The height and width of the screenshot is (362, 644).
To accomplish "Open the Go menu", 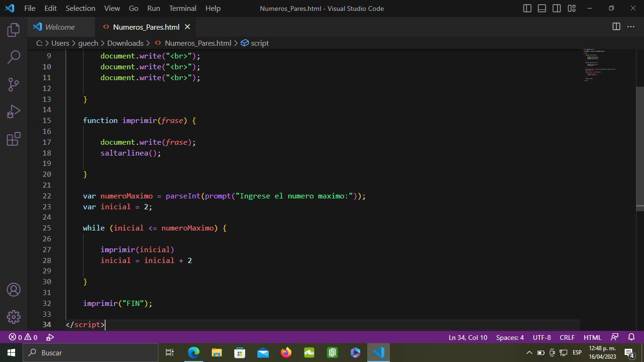I will point(133,8).
